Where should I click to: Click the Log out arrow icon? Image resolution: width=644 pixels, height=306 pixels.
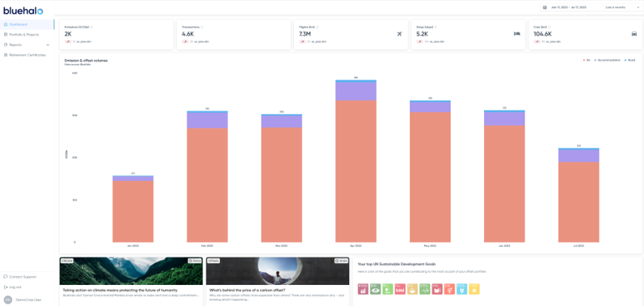point(6,287)
